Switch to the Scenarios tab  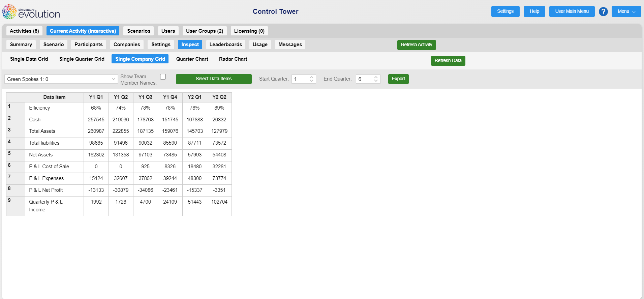pos(139,31)
